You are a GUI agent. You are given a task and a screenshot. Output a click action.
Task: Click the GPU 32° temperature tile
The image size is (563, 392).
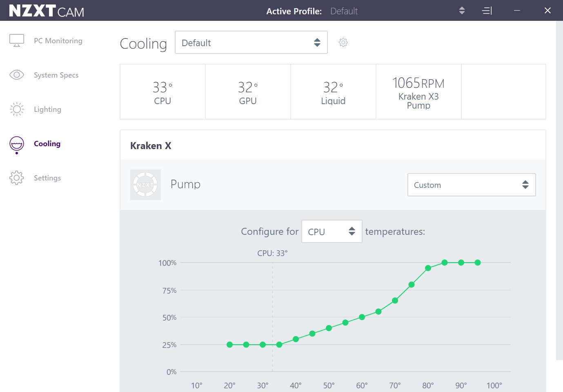click(248, 92)
